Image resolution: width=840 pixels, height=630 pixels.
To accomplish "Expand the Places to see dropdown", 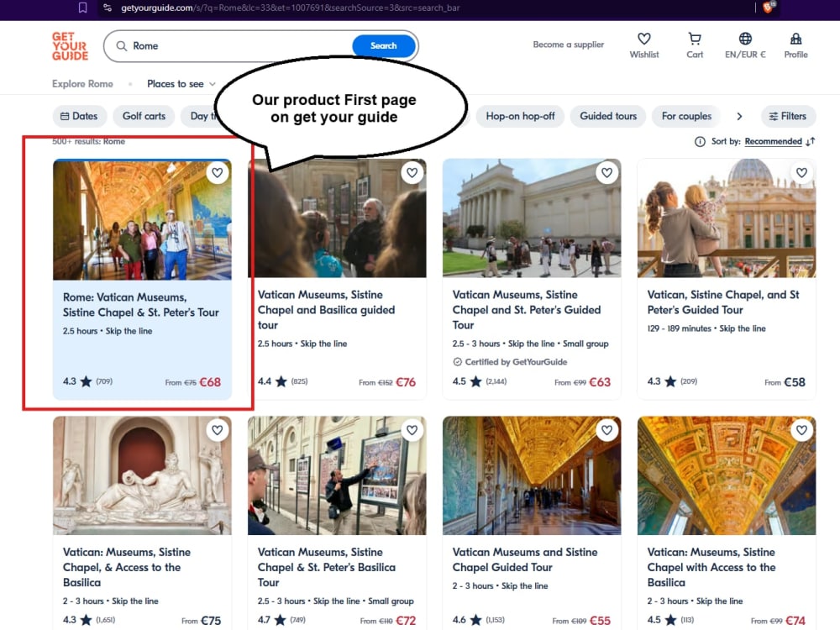I will pos(181,84).
